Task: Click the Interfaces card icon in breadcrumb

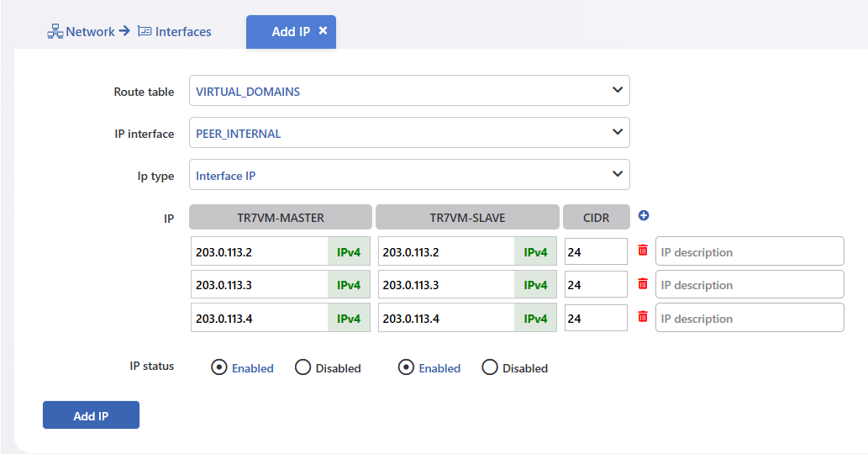Action: point(145,31)
